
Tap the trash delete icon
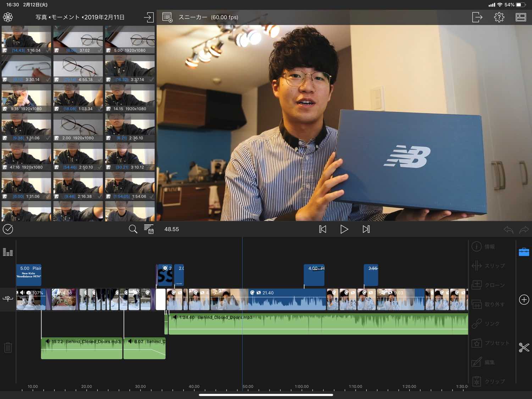[x=8, y=347]
